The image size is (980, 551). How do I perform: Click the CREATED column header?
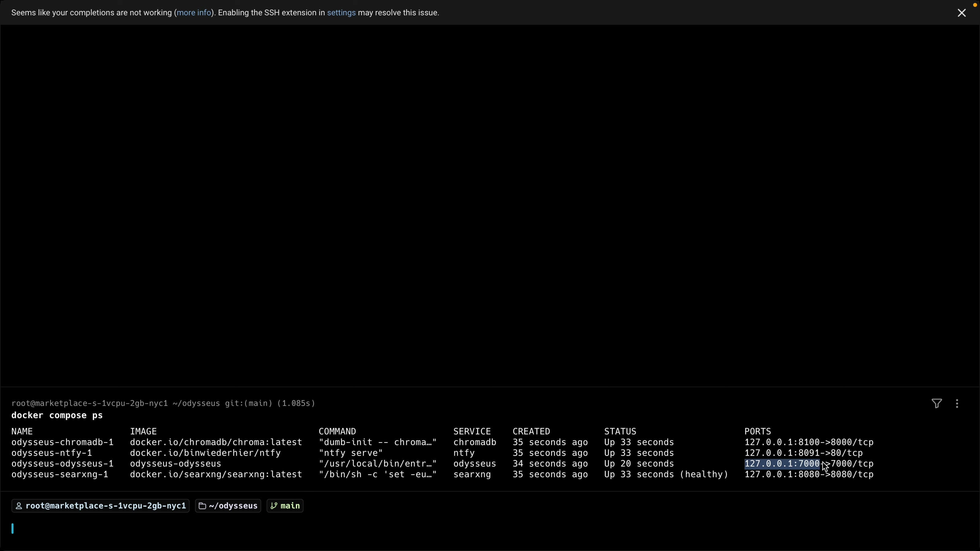coord(531,431)
